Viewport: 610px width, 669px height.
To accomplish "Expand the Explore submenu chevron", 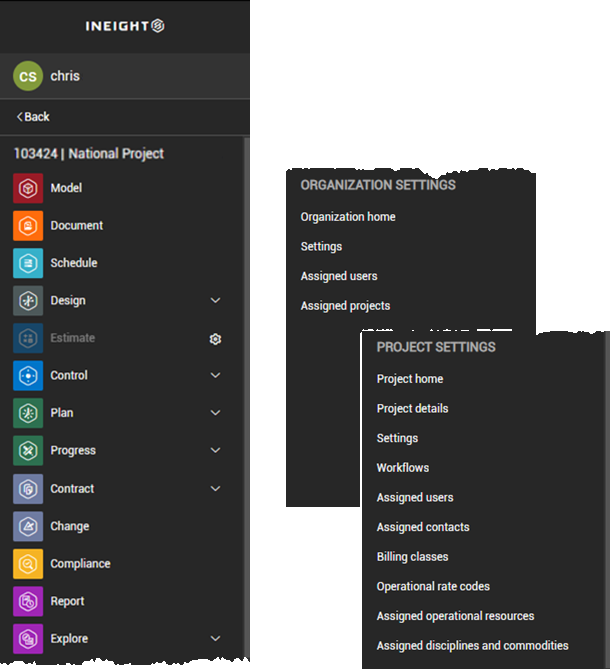I will [x=215, y=638].
